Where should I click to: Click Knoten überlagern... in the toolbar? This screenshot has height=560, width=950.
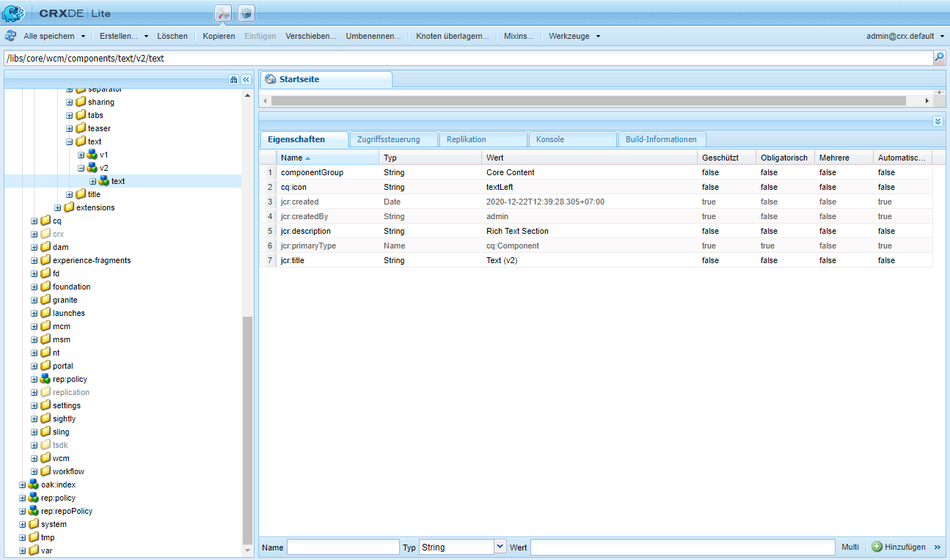pos(453,36)
